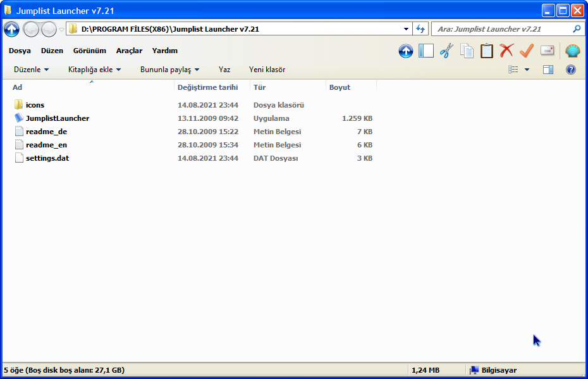Viewport: 588px width, 379px height.
Task: Click the orange checkmark Properties icon
Action: (x=527, y=50)
